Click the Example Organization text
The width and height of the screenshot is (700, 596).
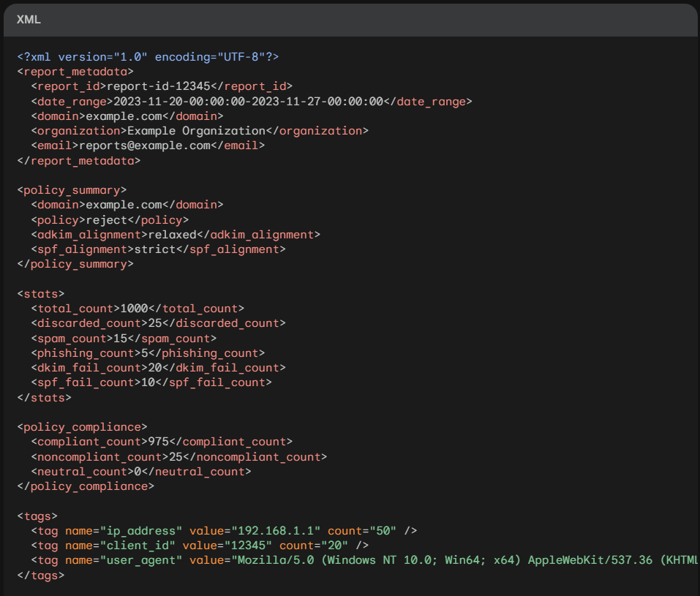197,131
